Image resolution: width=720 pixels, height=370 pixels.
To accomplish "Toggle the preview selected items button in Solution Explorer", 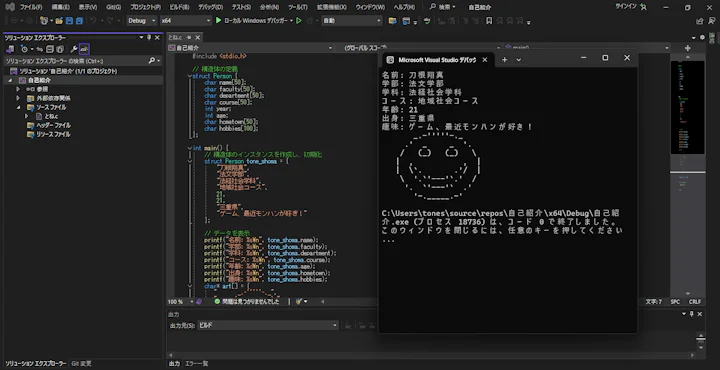I will coord(84,49).
